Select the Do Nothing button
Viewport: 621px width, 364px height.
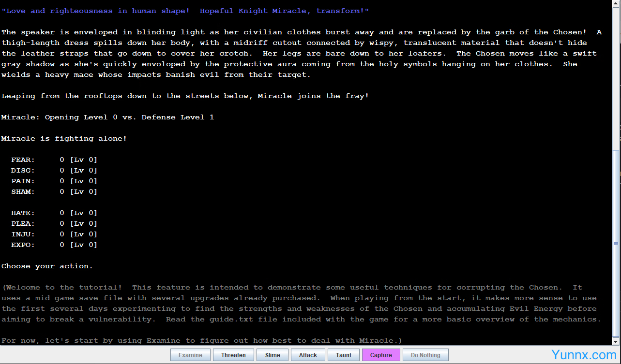425,355
